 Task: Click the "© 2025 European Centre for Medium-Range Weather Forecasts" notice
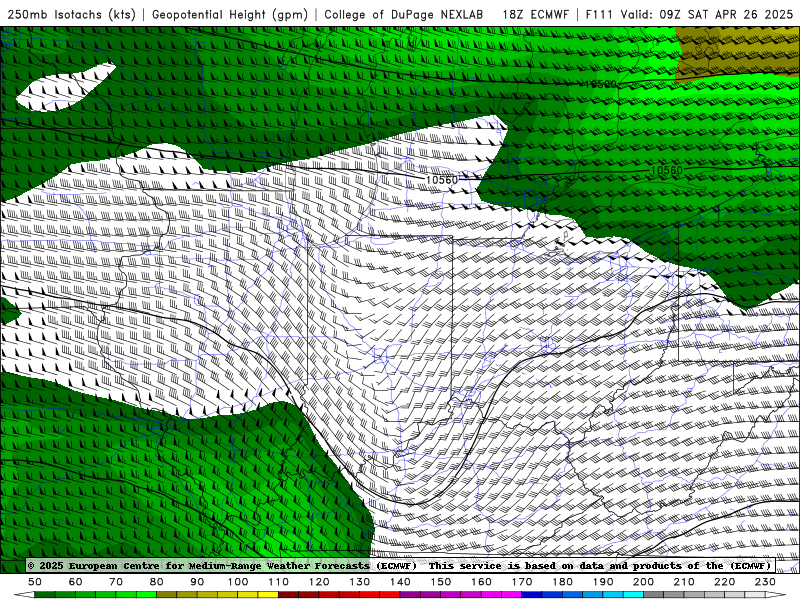pyautogui.click(x=198, y=566)
